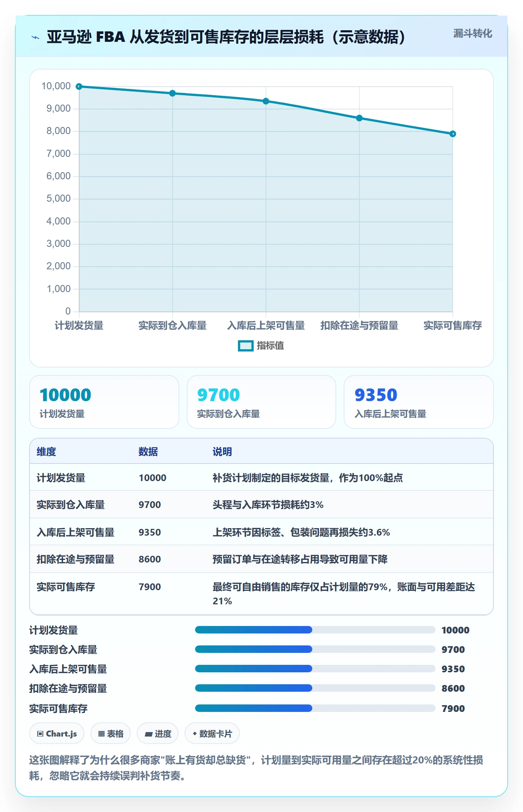Screen dimensions: 523x812
Task: Select table cell value 9700
Action: pyautogui.click(x=149, y=505)
